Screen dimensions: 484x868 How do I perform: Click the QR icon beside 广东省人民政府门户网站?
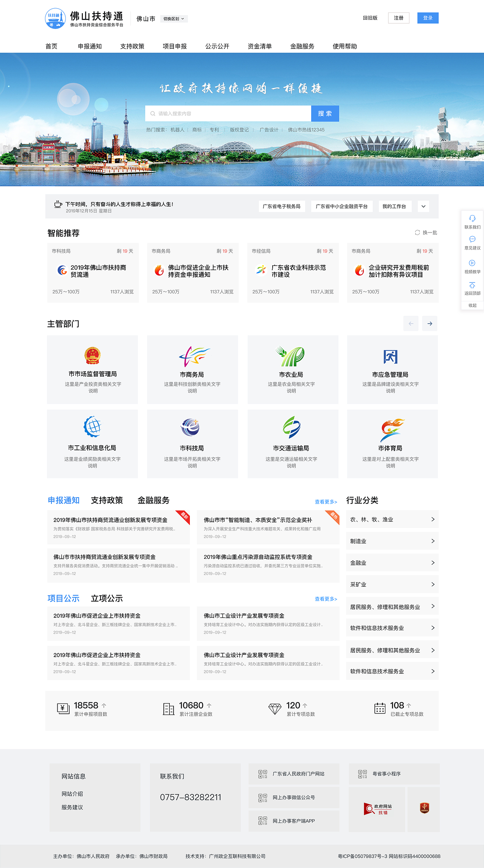point(263,774)
